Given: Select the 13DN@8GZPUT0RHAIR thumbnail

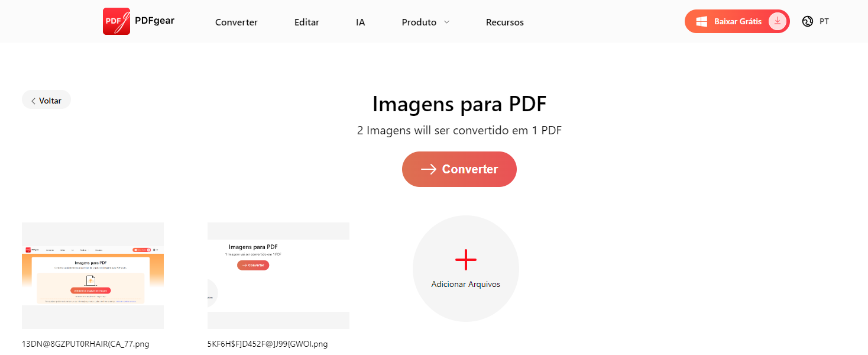Looking at the screenshot, I should pyautogui.click(x=93, y=276).
